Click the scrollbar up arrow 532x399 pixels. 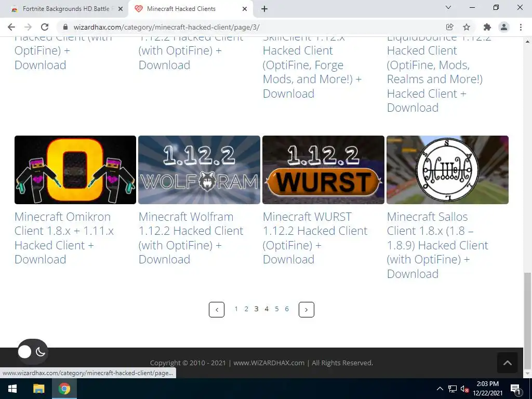coord(527,41)
